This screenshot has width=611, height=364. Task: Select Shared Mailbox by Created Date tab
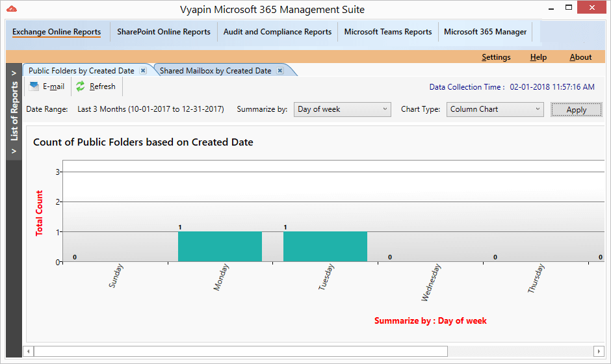tap(216, 71)
